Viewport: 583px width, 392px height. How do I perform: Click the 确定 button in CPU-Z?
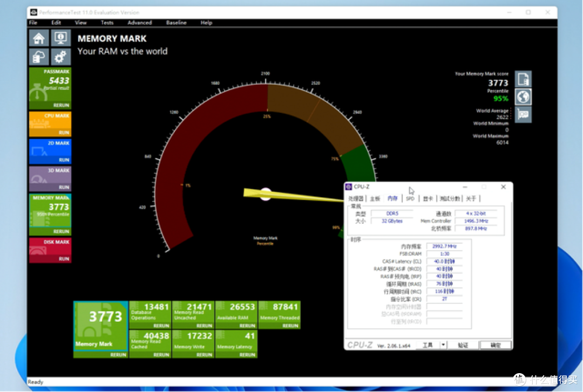pyautogui.click(x=495, y=345)
